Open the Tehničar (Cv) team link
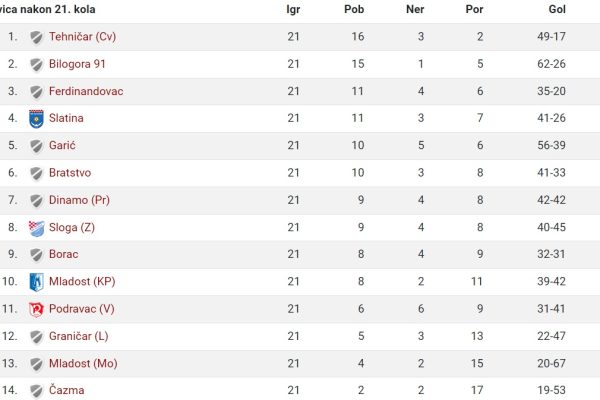Image resolution: width=600 pixels, height=400 pixels. [x=82, y=37]
